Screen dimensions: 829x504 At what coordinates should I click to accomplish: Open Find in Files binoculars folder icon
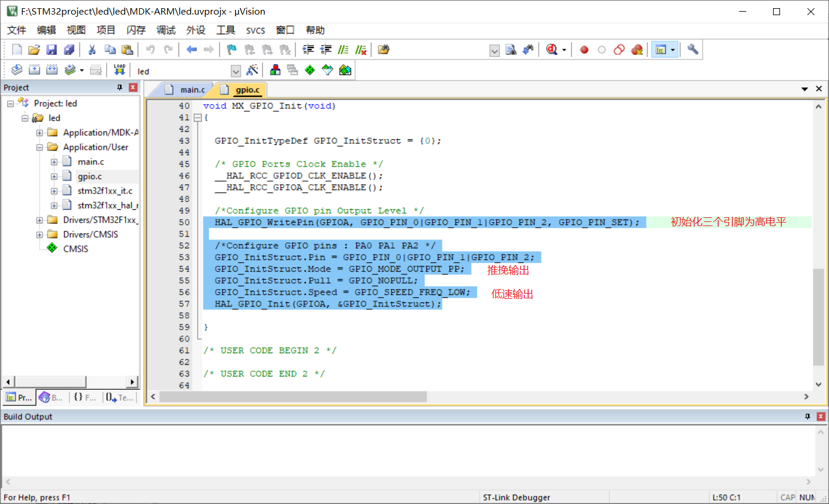[383, 50]
